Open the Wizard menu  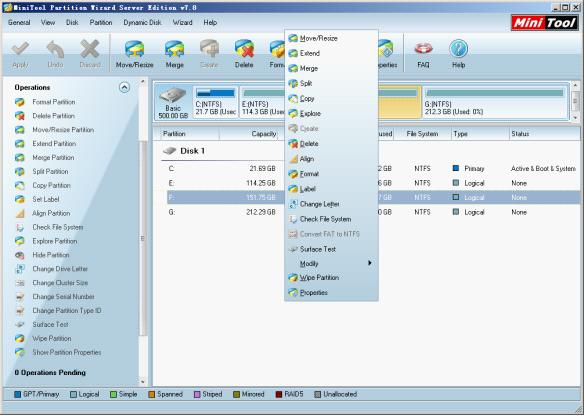coord(182,22)
